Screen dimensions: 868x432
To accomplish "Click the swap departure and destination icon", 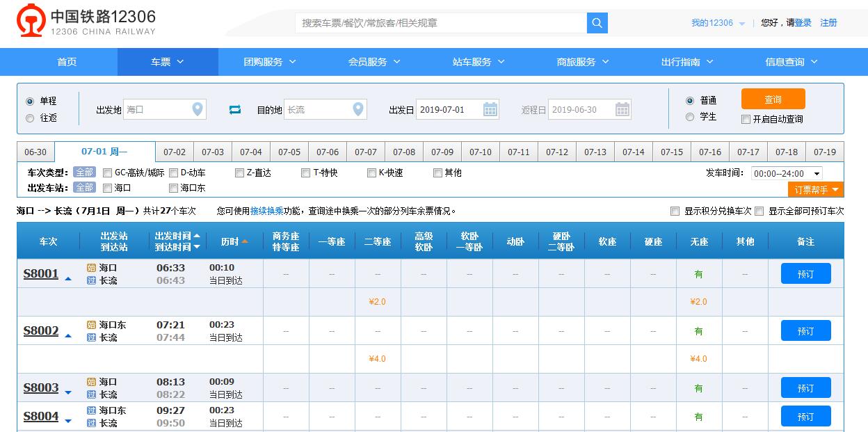I will point(235,110).
